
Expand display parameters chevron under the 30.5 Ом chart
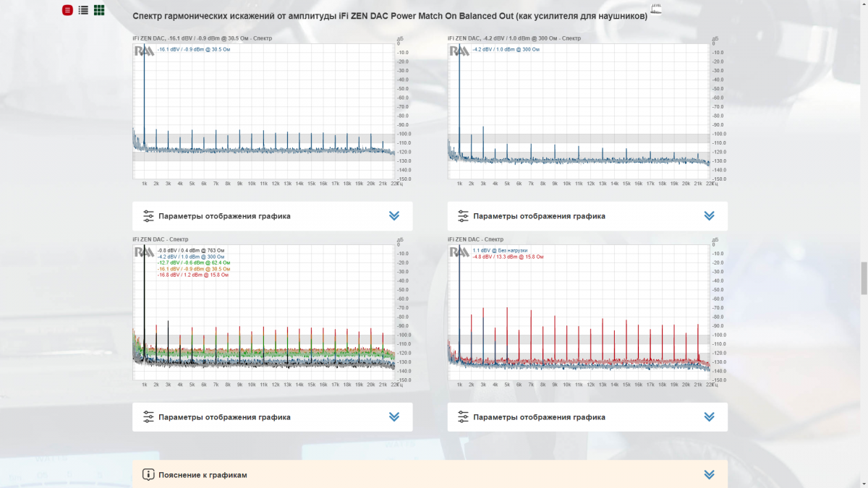(x=394, y=215)
